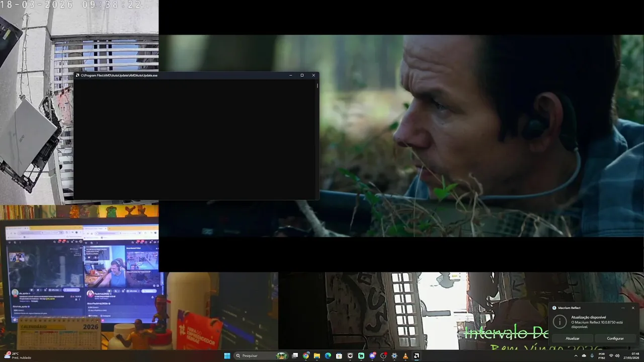
Task: Open the volume speaker tray icon
Action: pyautogui.click(x=617, y=355)
